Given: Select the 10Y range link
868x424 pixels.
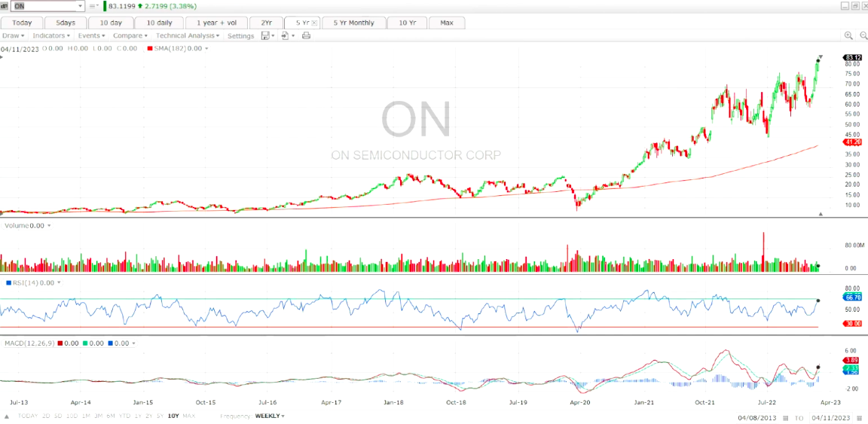Looking at the screenshot, I should pyautogui.click(x=173, y=416).
